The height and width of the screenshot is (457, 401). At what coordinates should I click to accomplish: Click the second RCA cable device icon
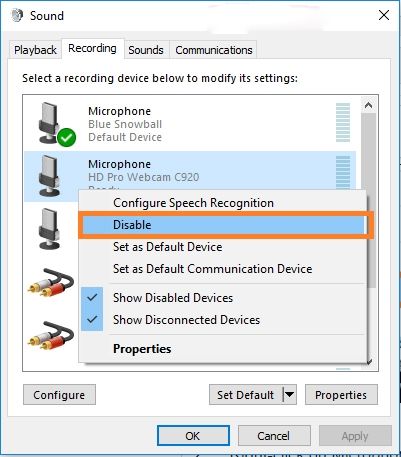point(51,335)
